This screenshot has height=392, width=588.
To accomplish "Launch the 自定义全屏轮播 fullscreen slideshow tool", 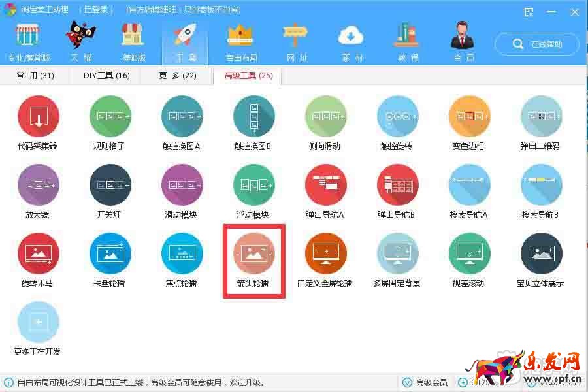I will pyautogui.click(x=326, y=253).
